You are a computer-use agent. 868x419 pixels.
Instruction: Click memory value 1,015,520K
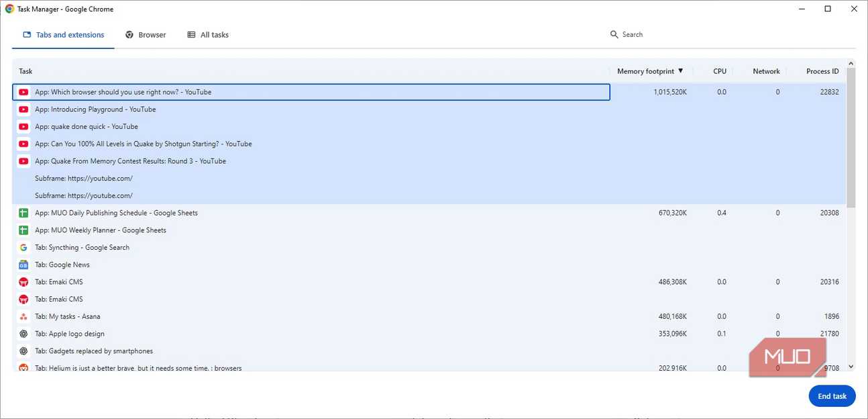670,92
